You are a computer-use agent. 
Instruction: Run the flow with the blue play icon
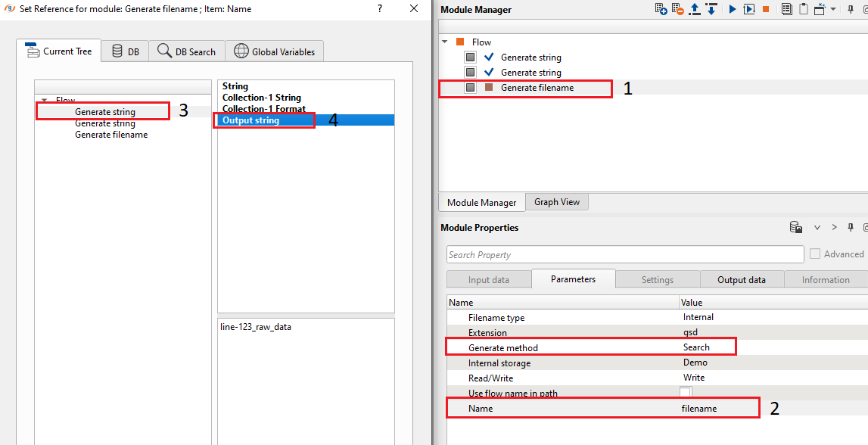coord(732,10)
